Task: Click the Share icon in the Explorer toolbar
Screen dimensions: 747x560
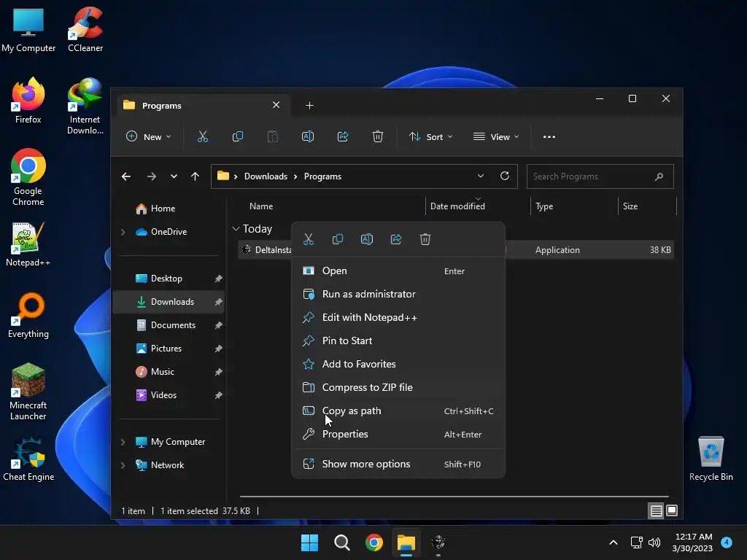Action: pos(343,136)
